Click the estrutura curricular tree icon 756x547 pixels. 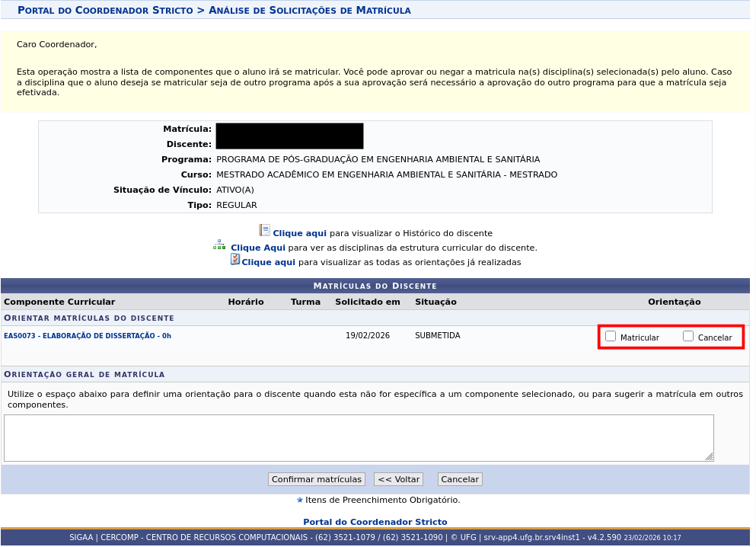point(219,245)
